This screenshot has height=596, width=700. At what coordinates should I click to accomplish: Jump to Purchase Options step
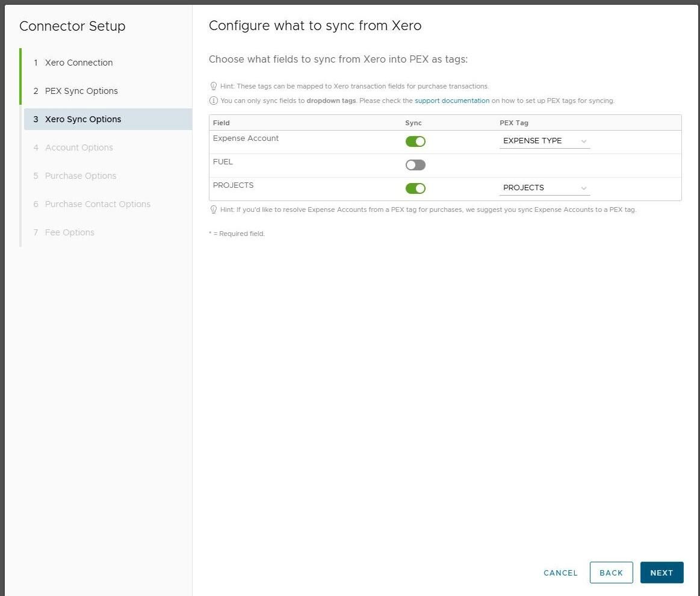coord(81,176)
